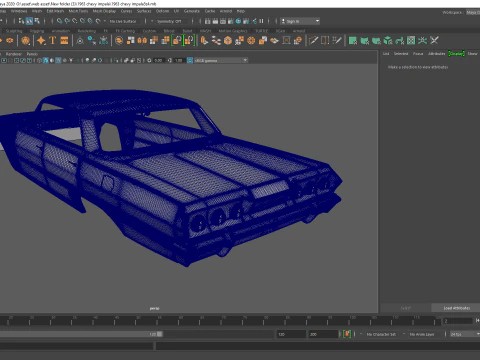Open the No Character Set dropdown
This screenshot has height=360, width=480.
[x=381, y=334]
